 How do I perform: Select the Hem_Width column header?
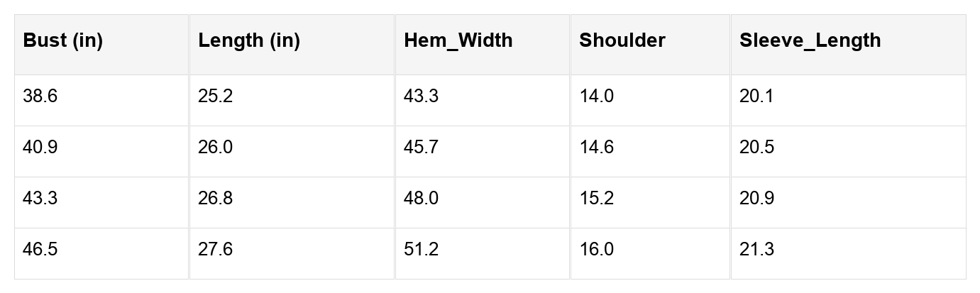point(458,41)
